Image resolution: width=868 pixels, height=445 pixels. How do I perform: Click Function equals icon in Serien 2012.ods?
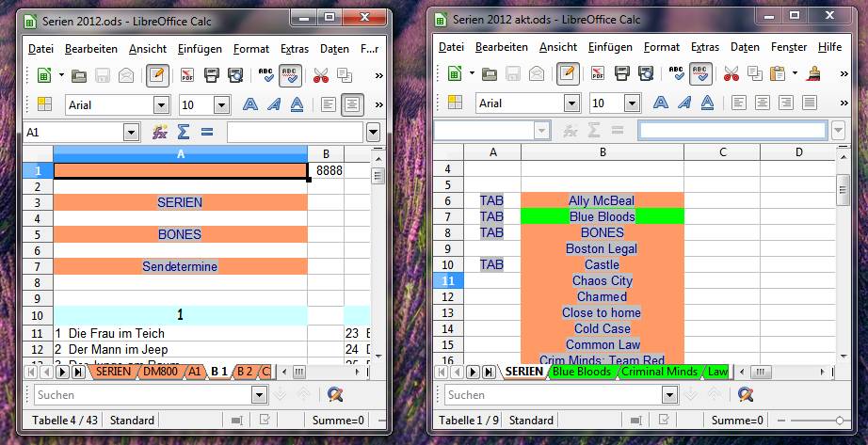coord(207,132)
